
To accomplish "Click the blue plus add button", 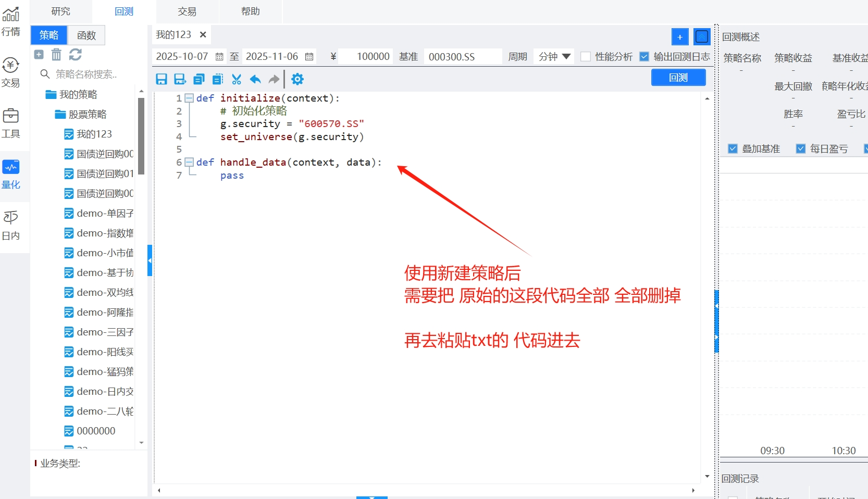I will tap(680, 37).
